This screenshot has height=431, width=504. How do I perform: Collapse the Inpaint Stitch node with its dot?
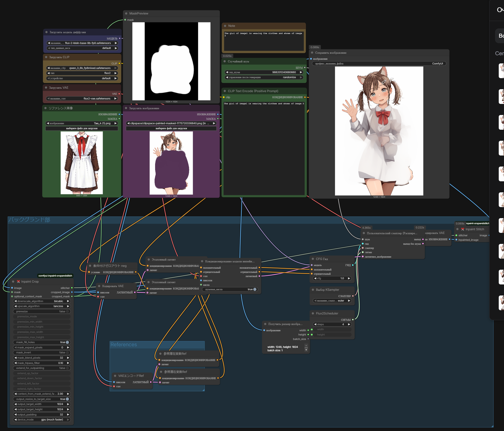[x=457, y=229]
